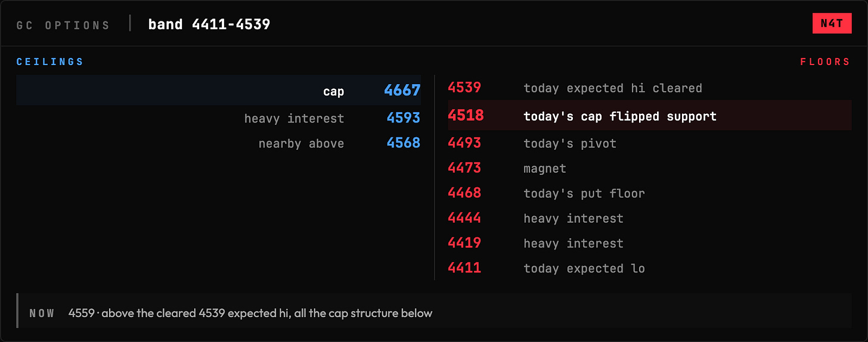
Task: Select the 4444 heavy interest floor
Action: click(650, 218)
